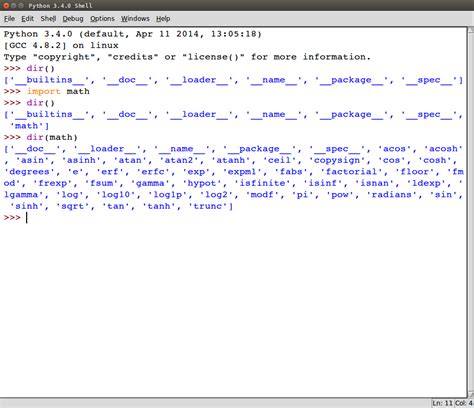The image size is (474, 408).
Task: Click 'atanh' in the output list
Action: [231, 160]
